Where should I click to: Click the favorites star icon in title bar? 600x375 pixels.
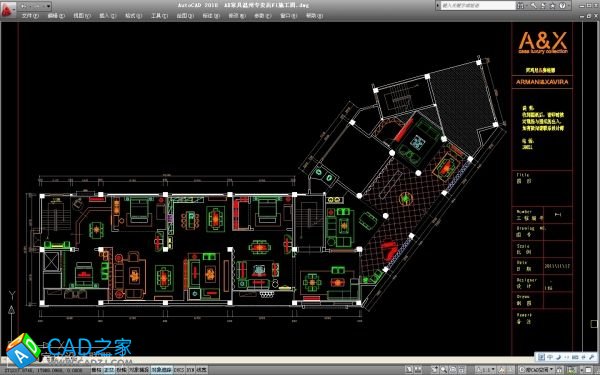[x=553, y=5]
